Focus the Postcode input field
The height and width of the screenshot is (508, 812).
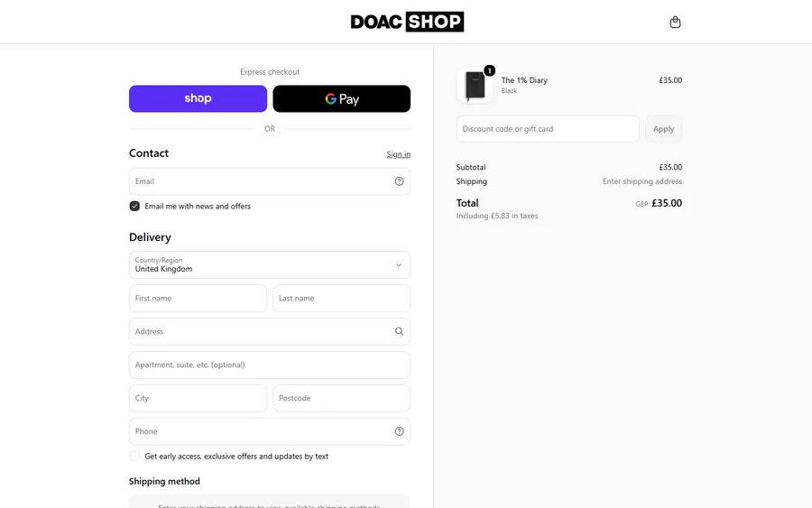click(342, 398)
